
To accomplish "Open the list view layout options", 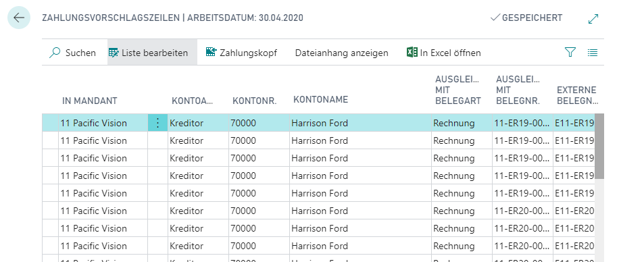I will coord(592,52).
